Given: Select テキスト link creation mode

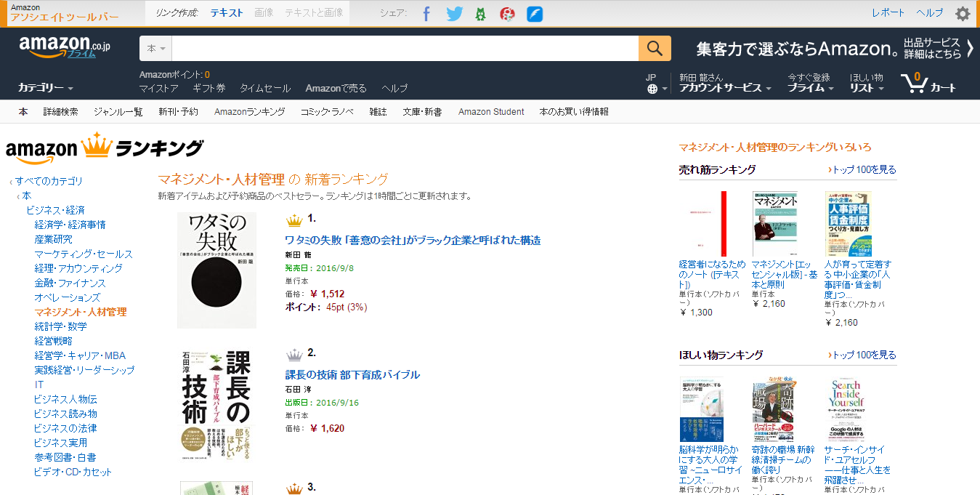Looking at the screenshot, I should pos(227,12).
